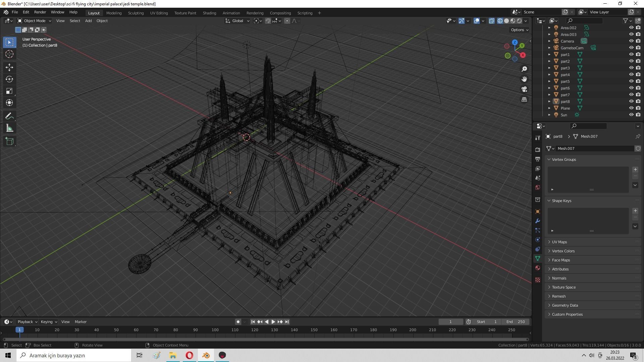644x362 pixels.
Task: Hide the Sun object eye toggle
Action: pyautogui.click(x=631, y=115)
